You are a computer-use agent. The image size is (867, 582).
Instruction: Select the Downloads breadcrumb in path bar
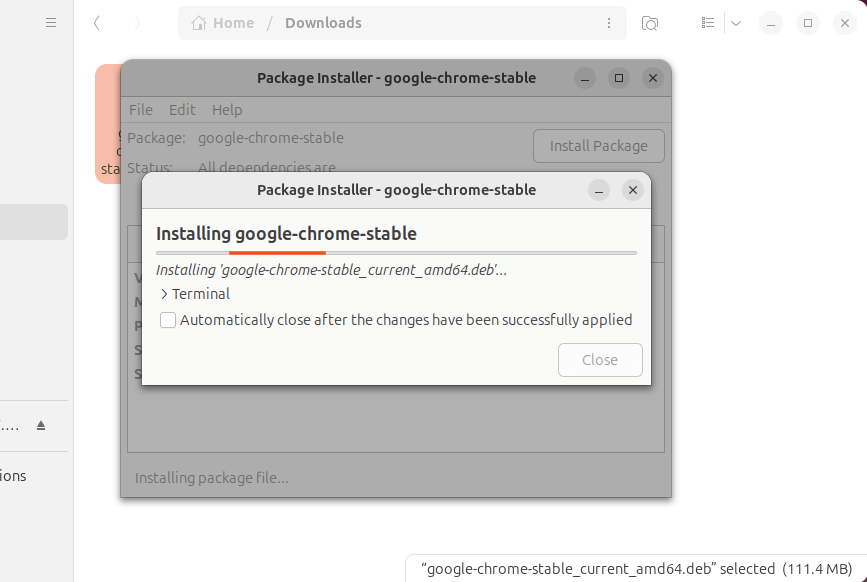click(323, 23)
